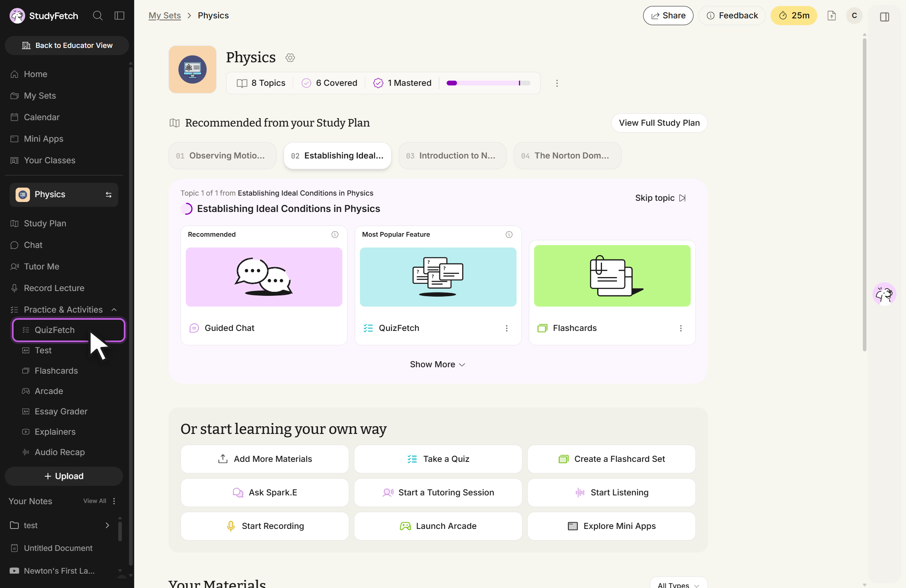Click Ask Spark.E
Viewport: 906px width, 588px height.
265,493
